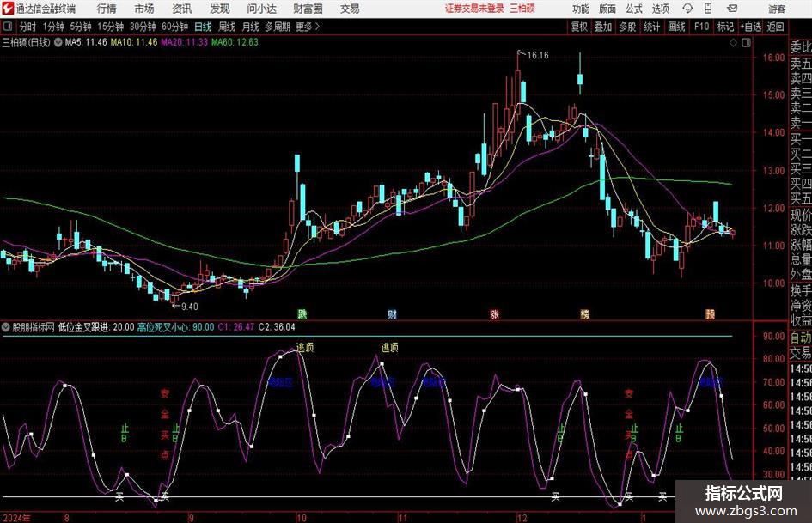Open the 资讯 menu
812x523 pixels.
[x=182, y=9]
